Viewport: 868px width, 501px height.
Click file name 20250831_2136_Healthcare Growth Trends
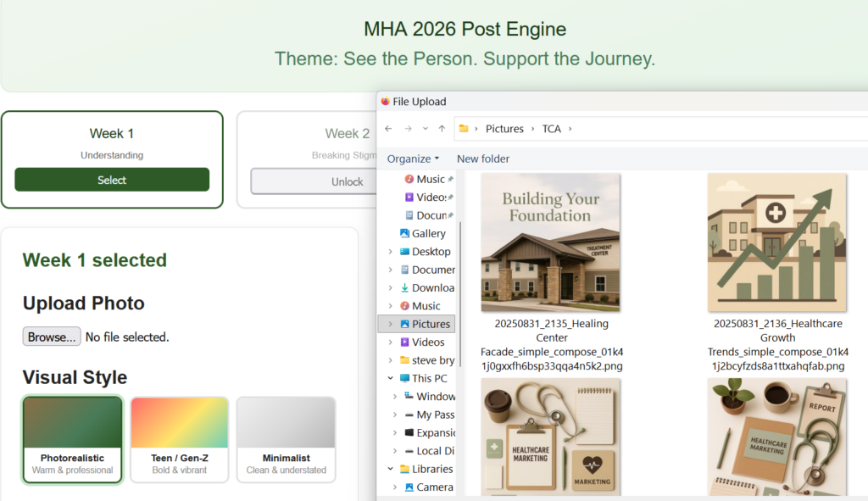click(778, 344)
